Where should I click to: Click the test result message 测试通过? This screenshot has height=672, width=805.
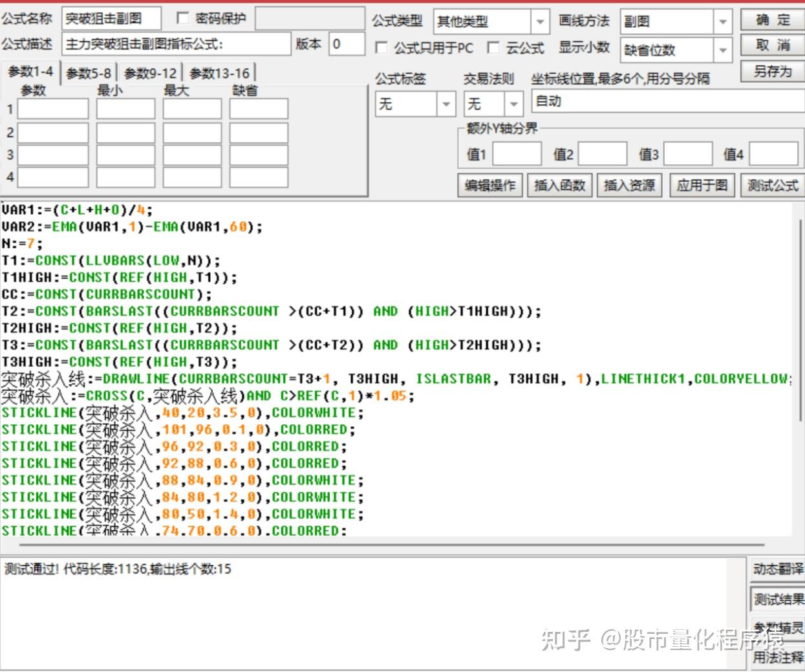point(118,569)
